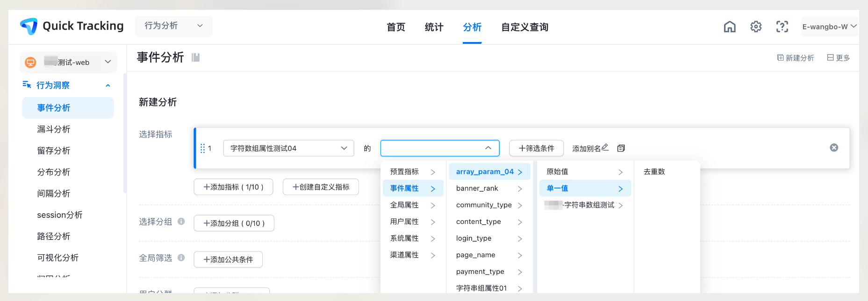Screen dimensions: 868x301
Task: Click the orange web app icon
Action: pyautogui.click(x=30, y=63)
